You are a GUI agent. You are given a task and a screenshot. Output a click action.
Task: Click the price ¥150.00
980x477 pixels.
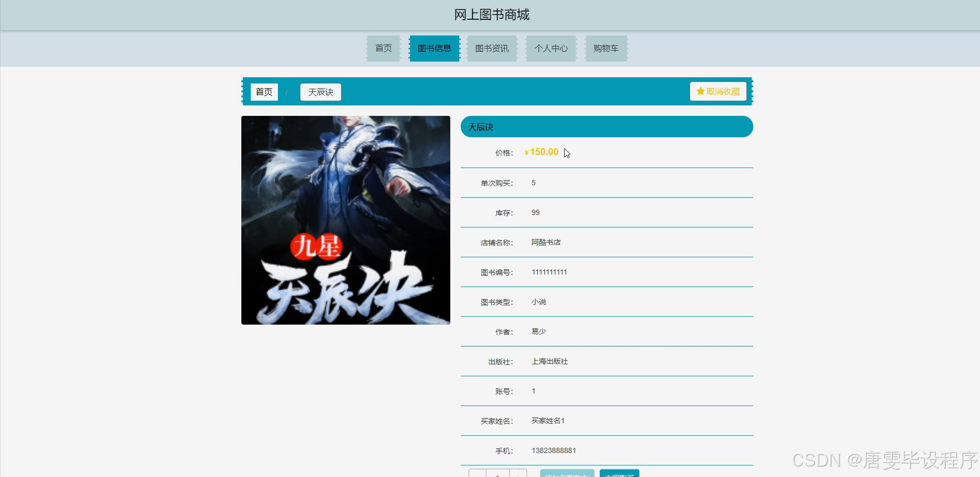(x=541, y=152)
